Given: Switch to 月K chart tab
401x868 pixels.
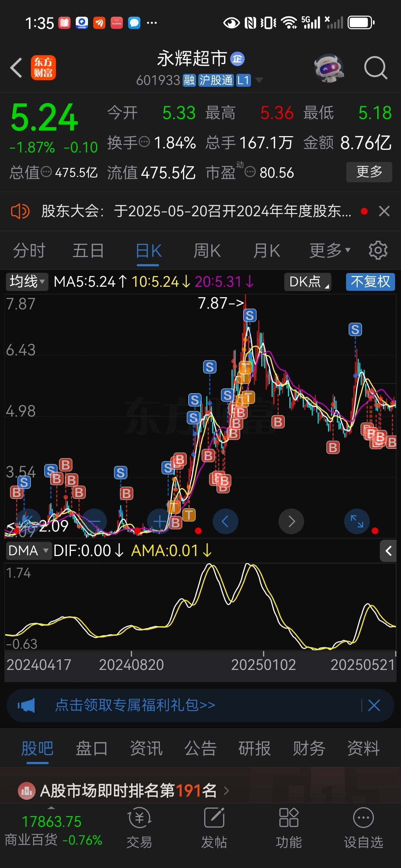Looking at the screenshot, I should click(267, 251).
